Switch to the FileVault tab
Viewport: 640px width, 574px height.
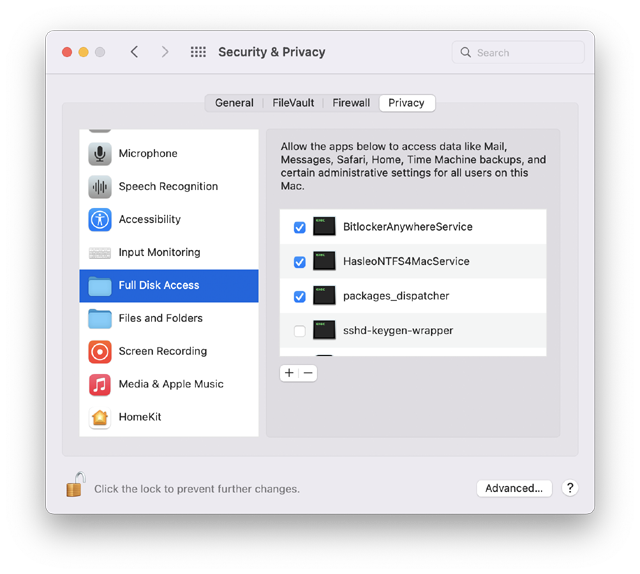(x=293, y=103)
